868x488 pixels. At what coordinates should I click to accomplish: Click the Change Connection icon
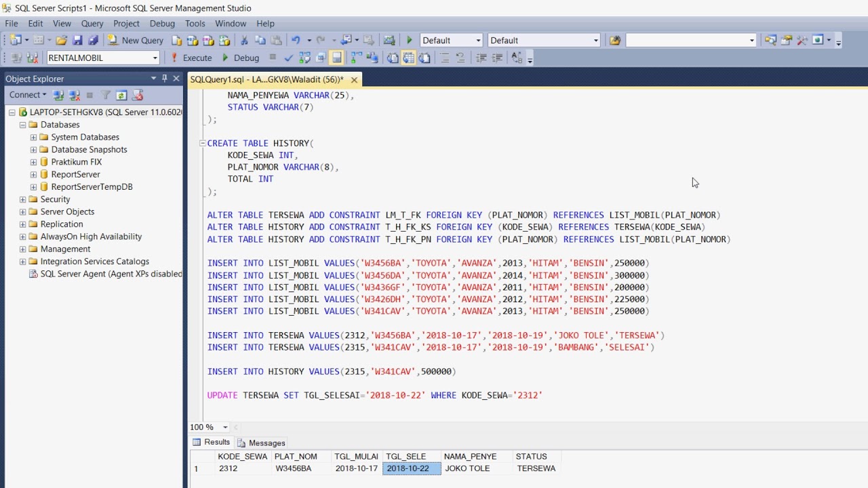coord(32,58)
